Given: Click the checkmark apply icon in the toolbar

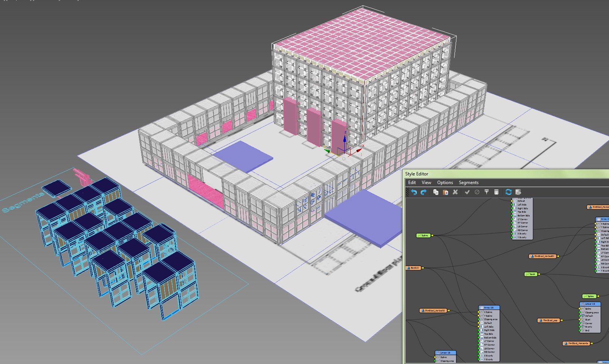Looking at the screenshot, I should pos(467,192).
